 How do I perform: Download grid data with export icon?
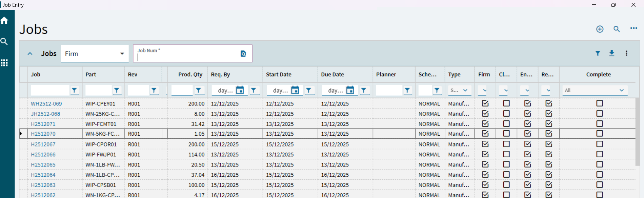pos(611,54)
